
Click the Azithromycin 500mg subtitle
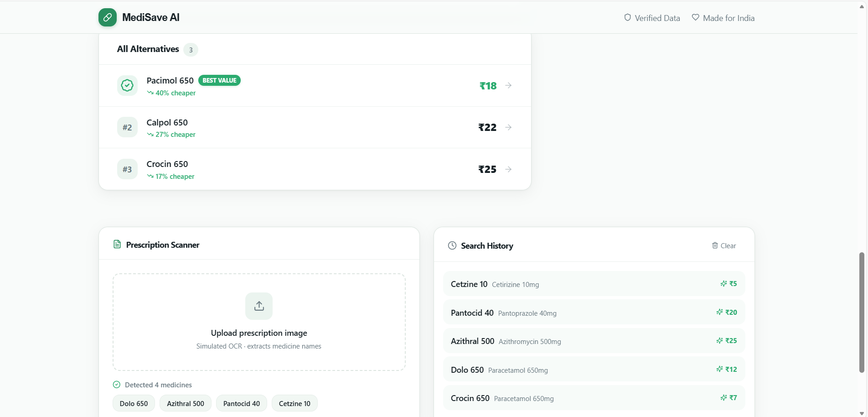click(x=530, y=342)
